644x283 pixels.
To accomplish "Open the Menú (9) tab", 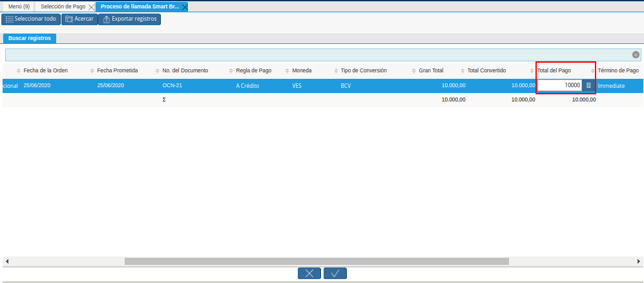I will (x=19, y=6).
